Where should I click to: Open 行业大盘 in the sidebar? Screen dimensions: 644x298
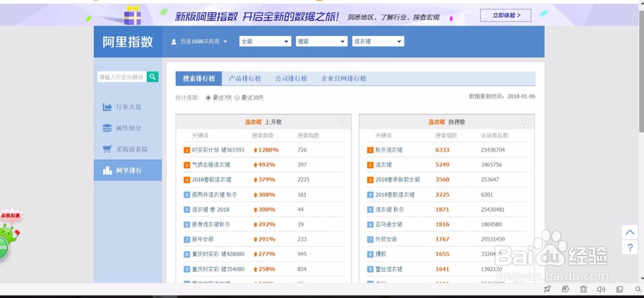click(128, 107)
